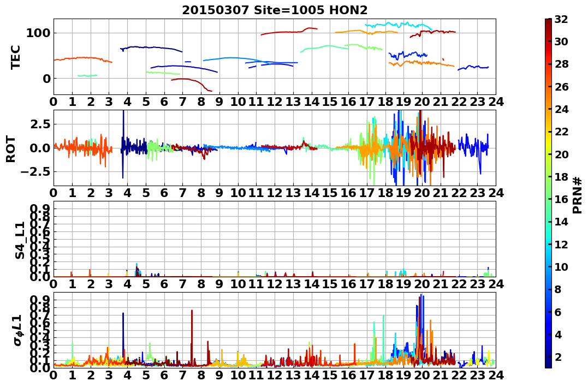The image size is (588, 387).
Task: Click the TEC y-axis label
Action: pyautogui.click(x=15, y=57)
